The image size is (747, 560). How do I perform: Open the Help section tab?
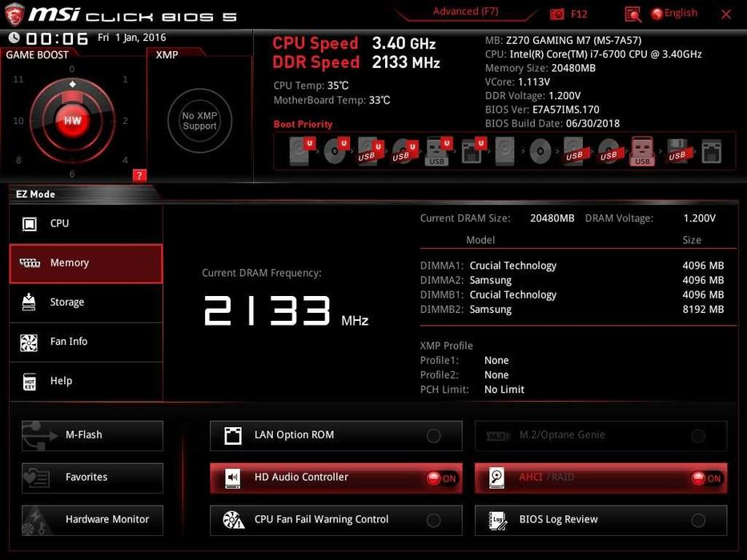[86, 381]
